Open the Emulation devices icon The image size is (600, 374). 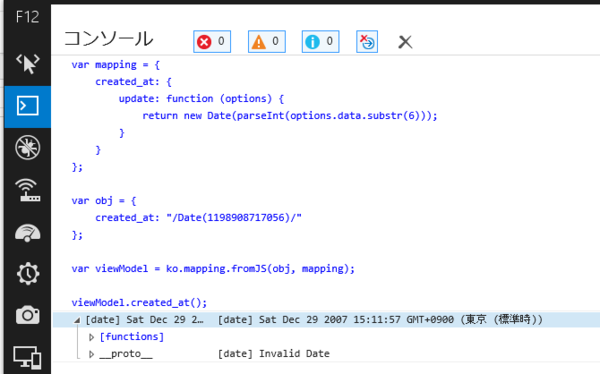click(x=28, y=357)
